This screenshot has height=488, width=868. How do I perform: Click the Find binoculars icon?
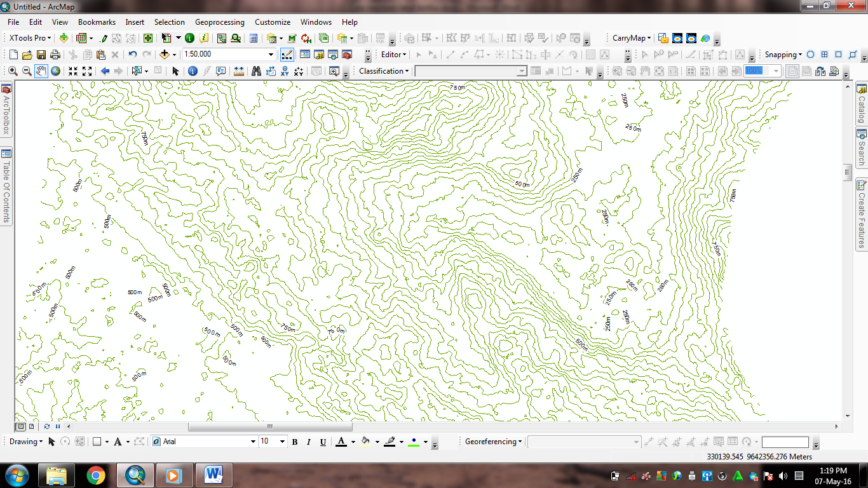click(x=255, y=71)
